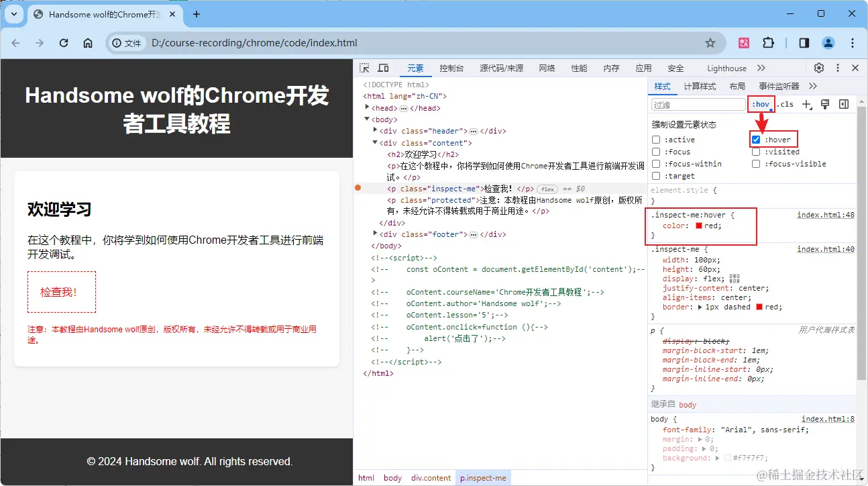Expand the div class footer node
This screenshot has height=486, width=868.
point(375,234)
